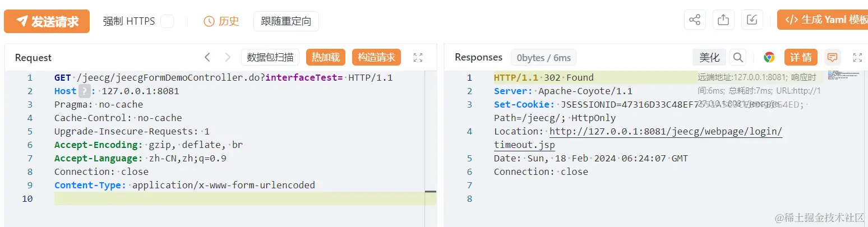This screenshot has width=868, height=227.
Task: Click the Accept-Language header line
Action: 140,158
